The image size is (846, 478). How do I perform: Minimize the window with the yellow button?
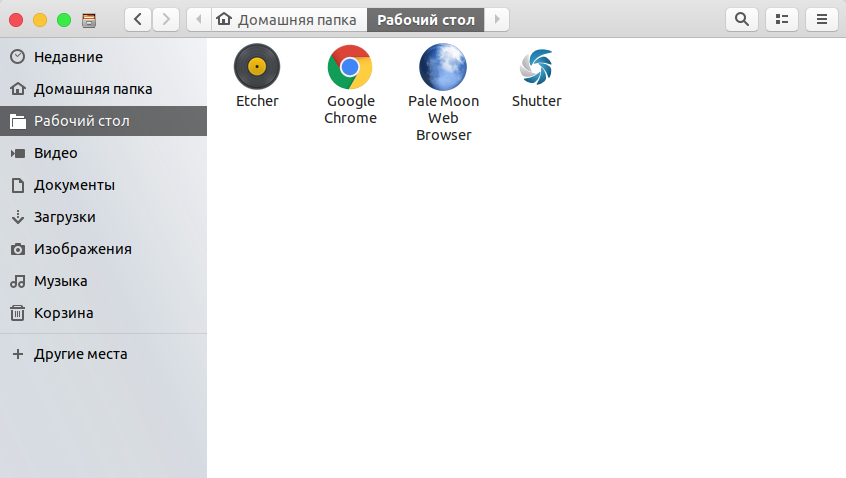40,20
